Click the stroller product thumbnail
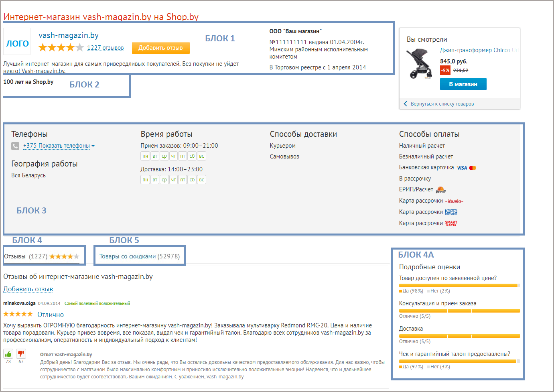 [420, 63]
